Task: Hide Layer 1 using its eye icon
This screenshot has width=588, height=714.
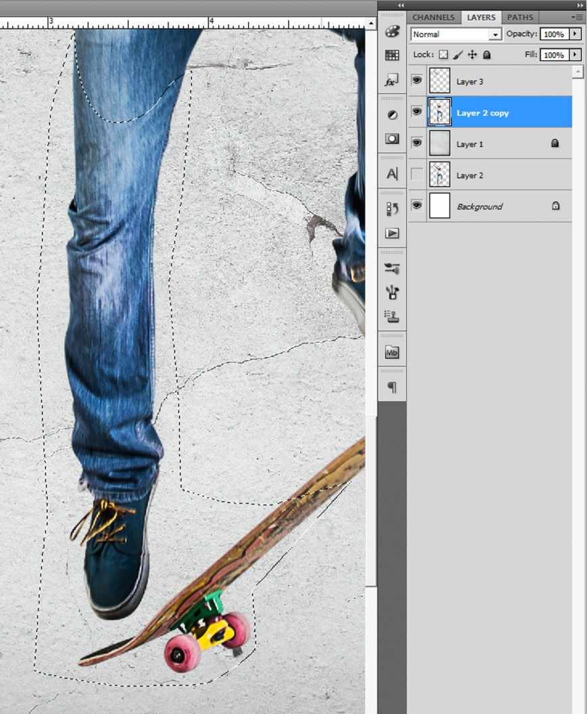Action: (416, 143)
